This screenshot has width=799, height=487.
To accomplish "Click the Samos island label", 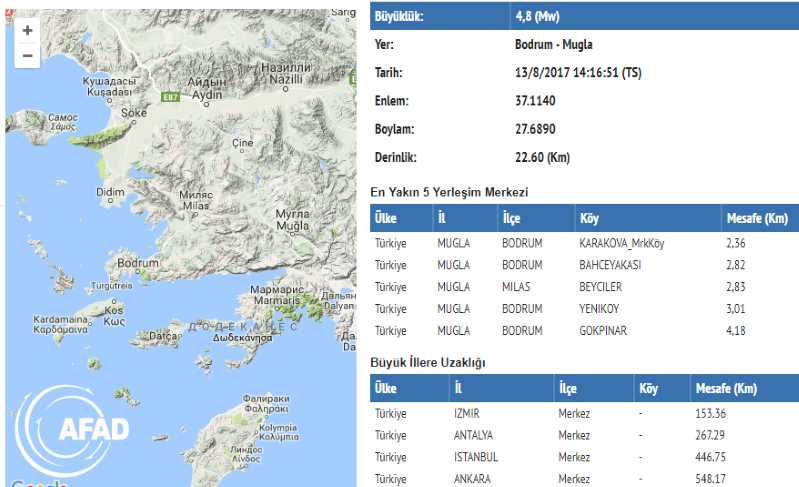I will [63, 123].
